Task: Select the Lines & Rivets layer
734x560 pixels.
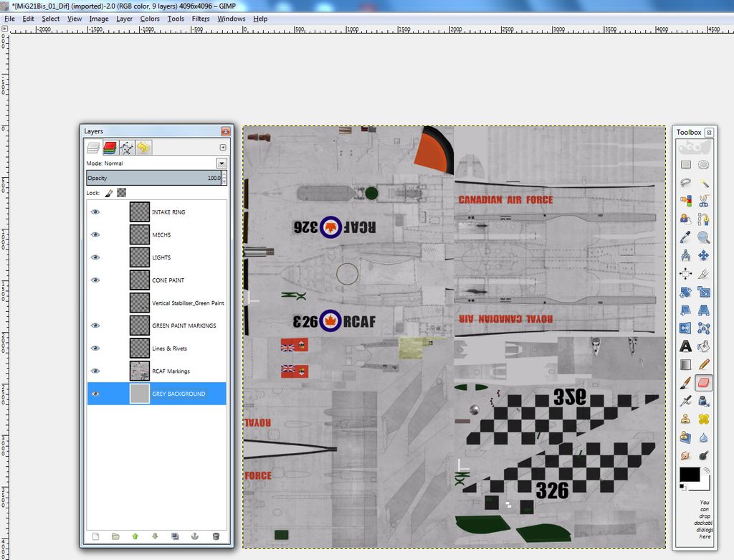Action: 169,348
